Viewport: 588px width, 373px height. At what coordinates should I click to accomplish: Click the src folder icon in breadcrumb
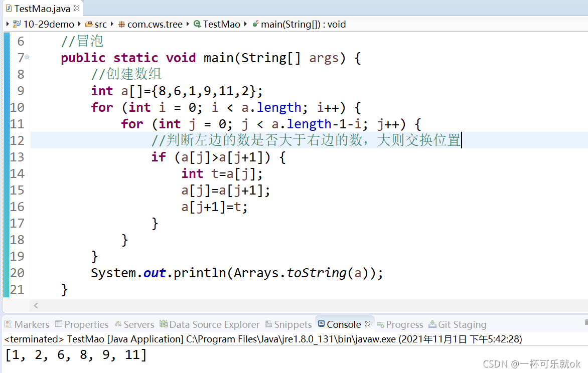89,25
